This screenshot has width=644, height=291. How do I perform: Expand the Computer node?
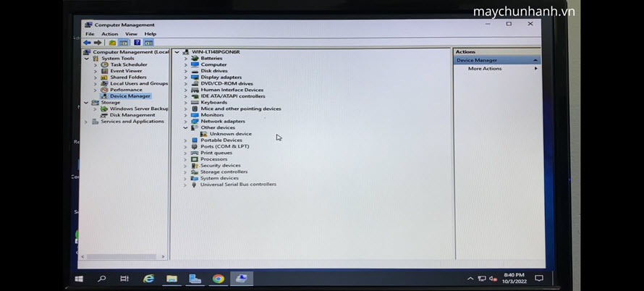(185, 65)
